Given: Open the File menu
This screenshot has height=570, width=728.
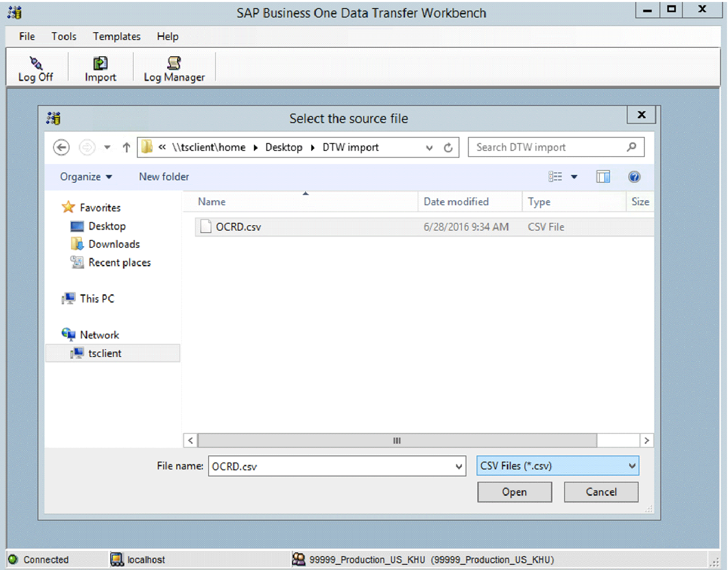Looking at the screenshot, I should (x=27, y=37).
